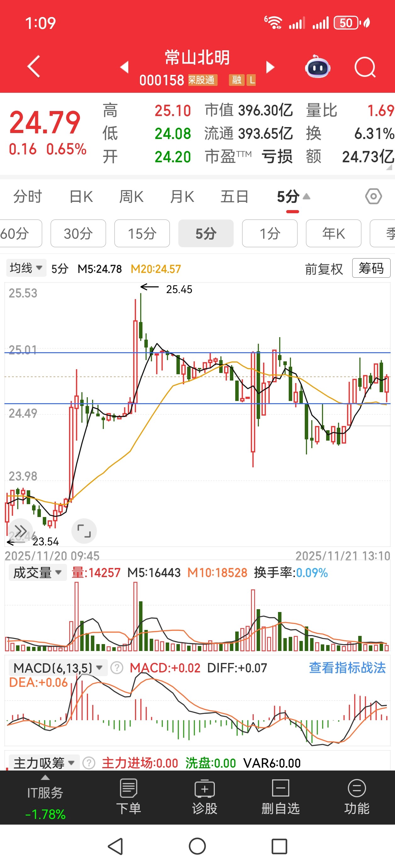Viewport: 395px width, 868px height.
Task: Select the 1分 period option
Action: pos(270,233)
